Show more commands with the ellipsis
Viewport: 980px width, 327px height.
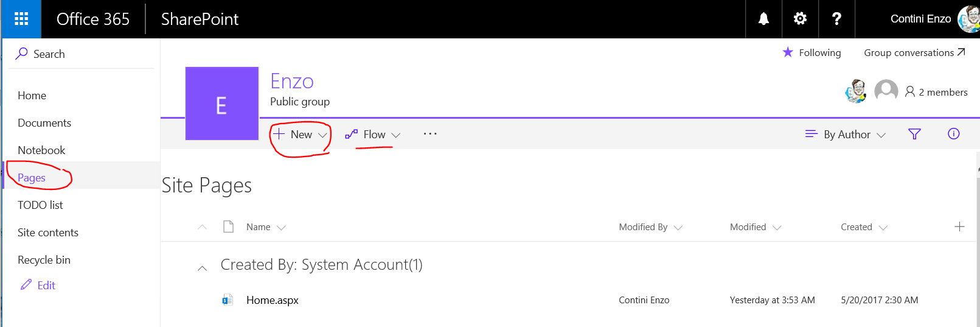pyautogui.click(x=429, y=134)
